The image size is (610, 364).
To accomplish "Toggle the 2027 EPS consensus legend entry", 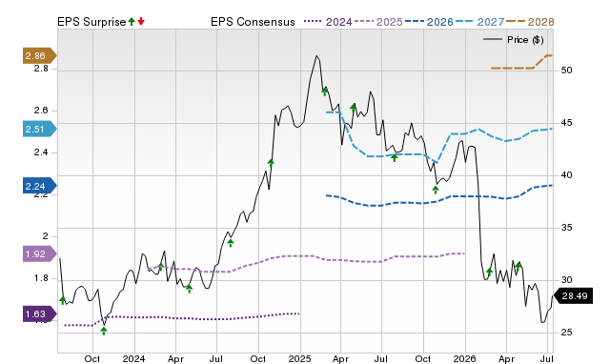I will pos(479,22).
